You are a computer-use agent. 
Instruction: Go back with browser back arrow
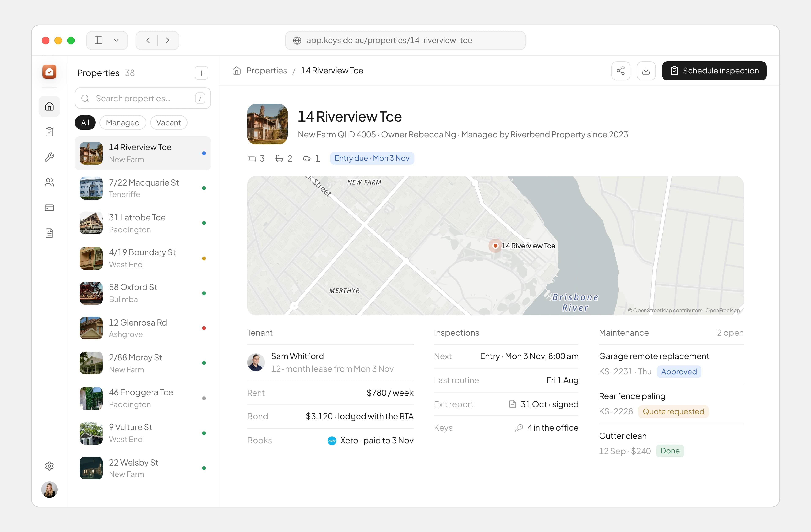pyautogui.click(x=148, y=41)
